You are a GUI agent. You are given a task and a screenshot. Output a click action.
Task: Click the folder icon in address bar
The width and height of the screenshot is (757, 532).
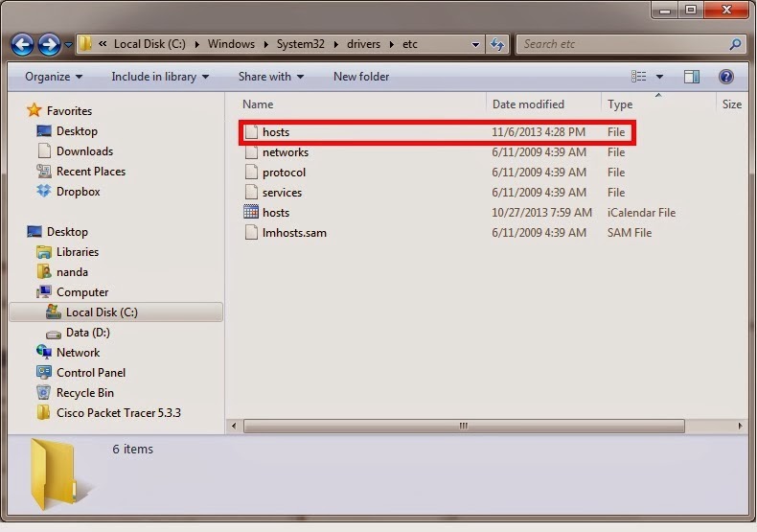coord(85,44)
